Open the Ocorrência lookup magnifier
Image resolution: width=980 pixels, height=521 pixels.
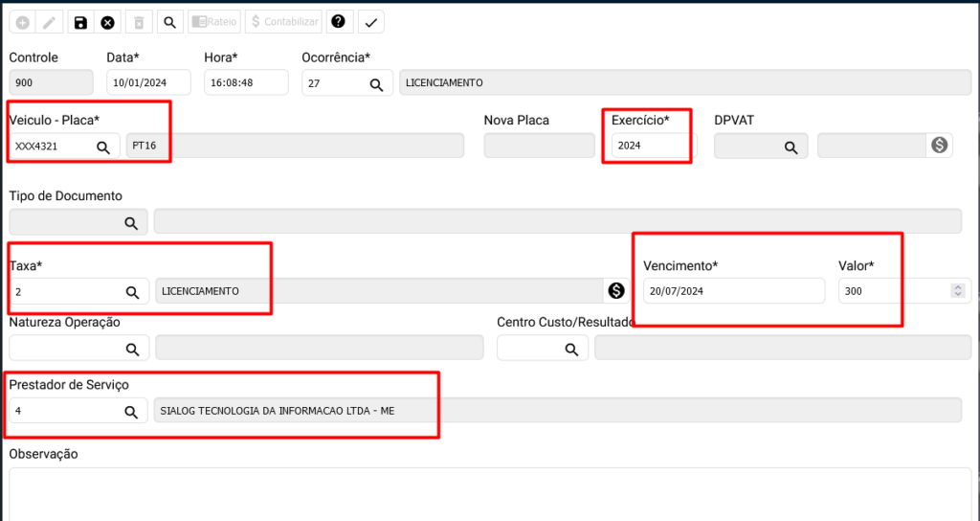click(377, 84)
